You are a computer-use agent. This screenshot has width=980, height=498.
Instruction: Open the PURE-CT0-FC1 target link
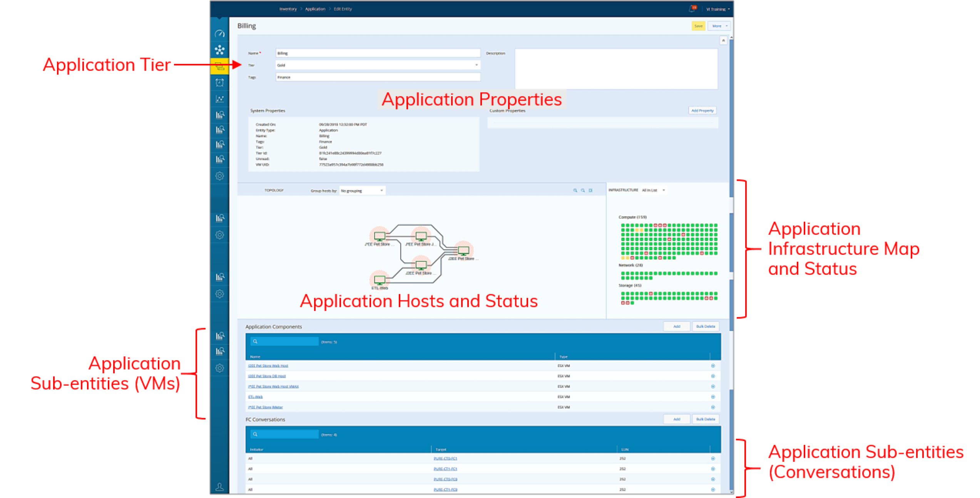coord(445,458)
